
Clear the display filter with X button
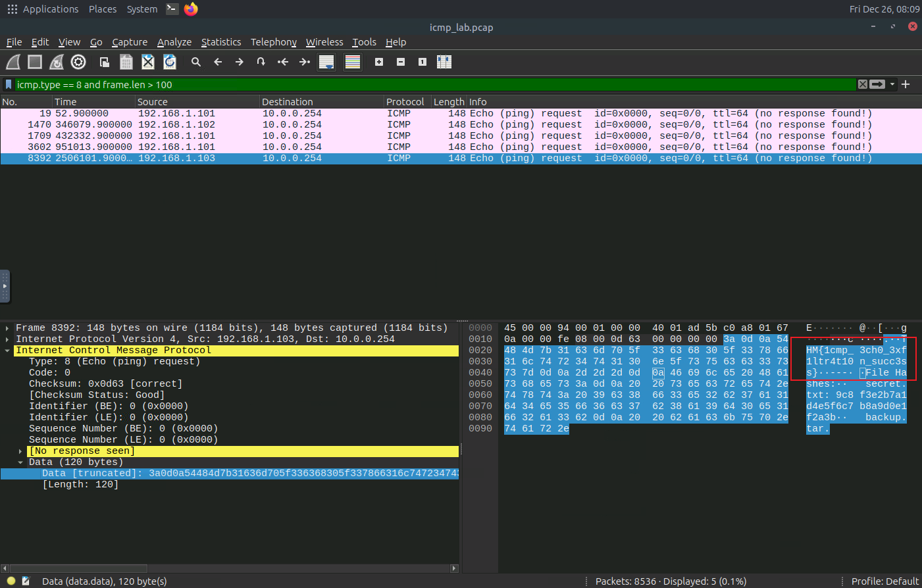point(862,84)
